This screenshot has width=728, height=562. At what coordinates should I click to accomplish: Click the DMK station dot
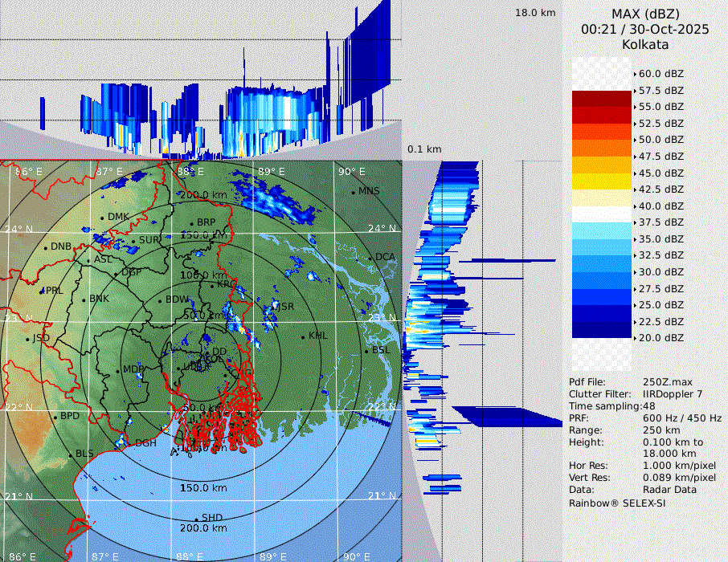tap(103, 218)
